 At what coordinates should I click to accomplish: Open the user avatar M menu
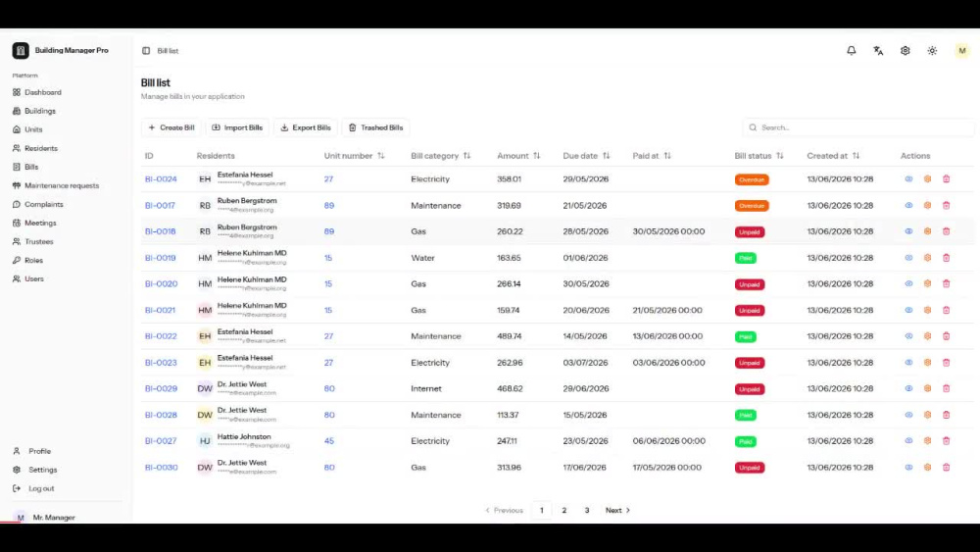(962, 51)
